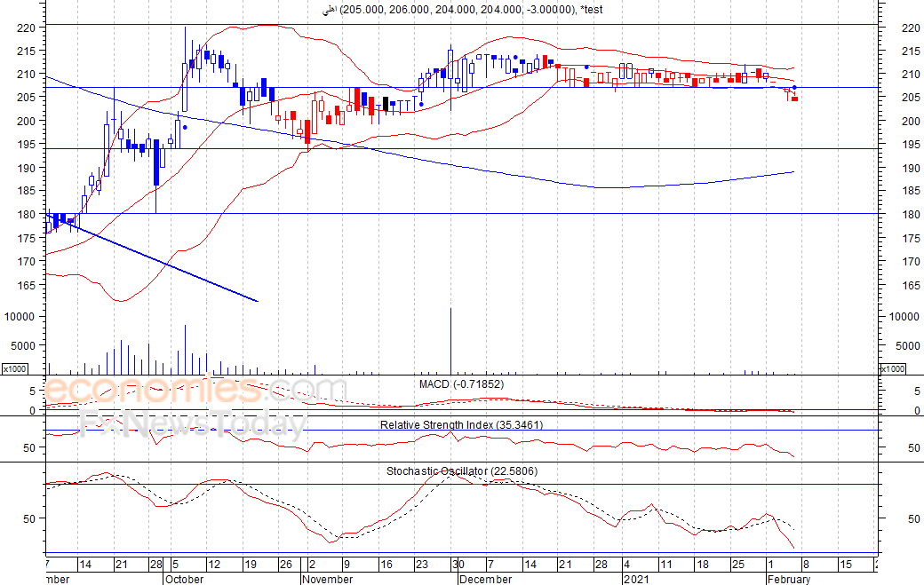This screenshot has height=585, width=924.
Task: Click date label 25 in January 2021
Action: click(x=737, y=565)
